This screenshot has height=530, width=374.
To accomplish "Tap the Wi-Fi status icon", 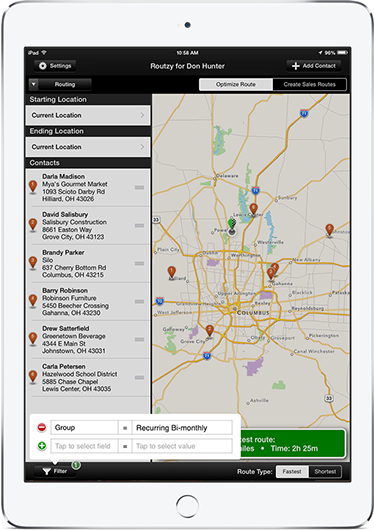I will tap(44, 53).
